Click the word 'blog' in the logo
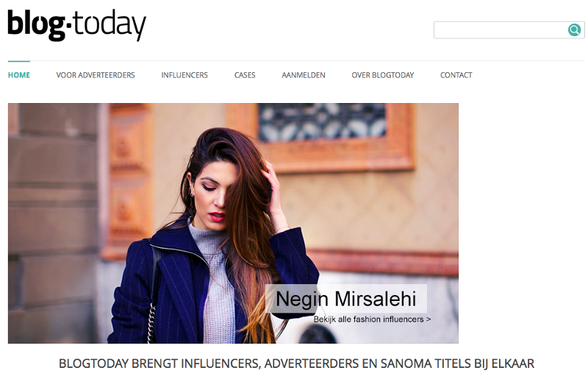The image size is (588, 376). click(36, 25)
